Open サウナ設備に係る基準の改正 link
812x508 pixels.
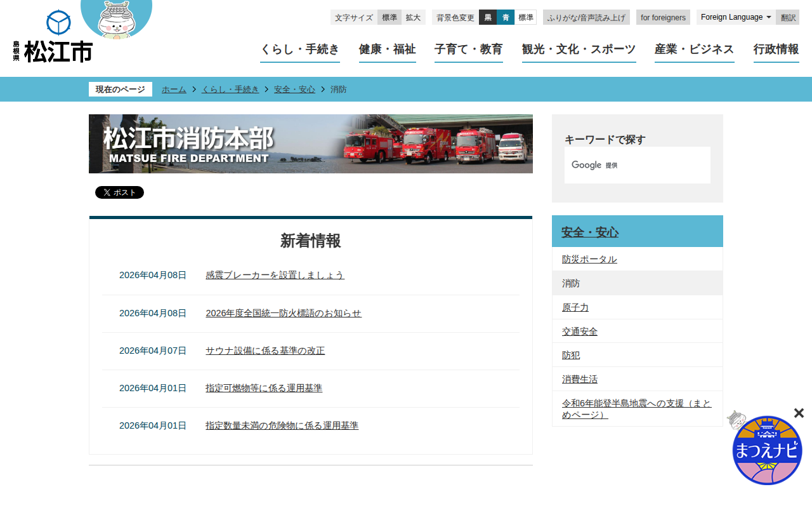click(x=265, y=351)
